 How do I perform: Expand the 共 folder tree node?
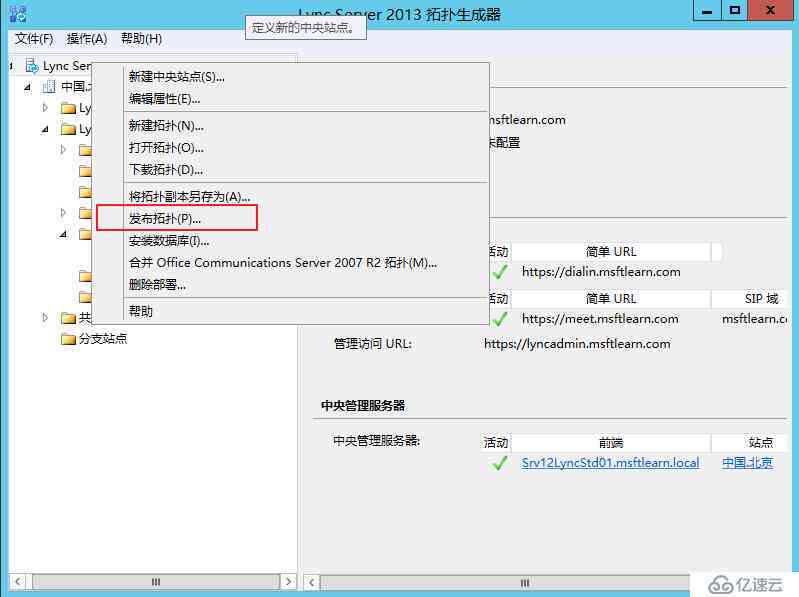45,318
